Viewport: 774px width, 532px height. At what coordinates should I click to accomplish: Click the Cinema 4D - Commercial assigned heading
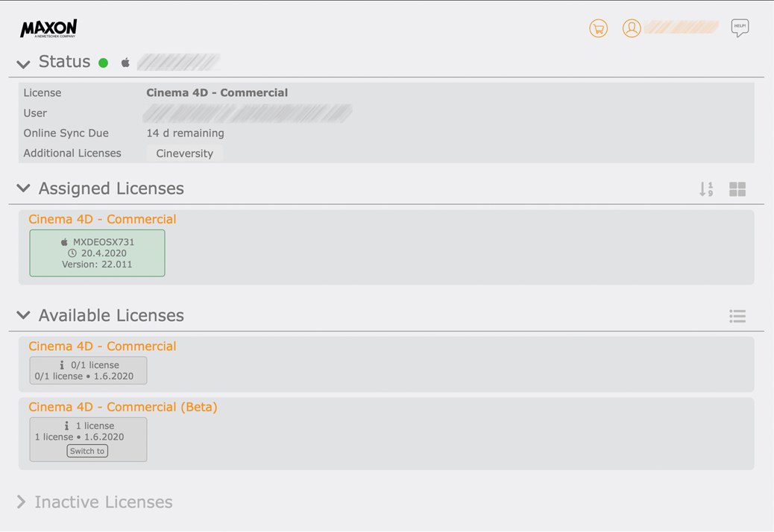102,219
